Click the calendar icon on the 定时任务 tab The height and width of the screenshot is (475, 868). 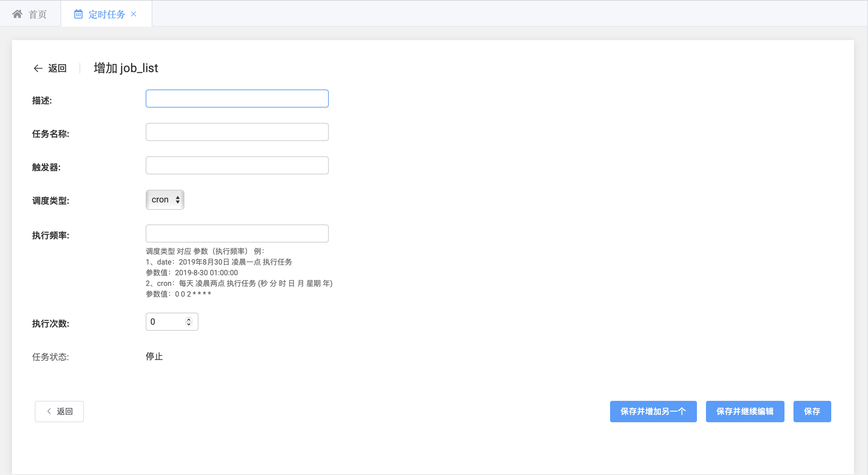(x=78, y=14)
